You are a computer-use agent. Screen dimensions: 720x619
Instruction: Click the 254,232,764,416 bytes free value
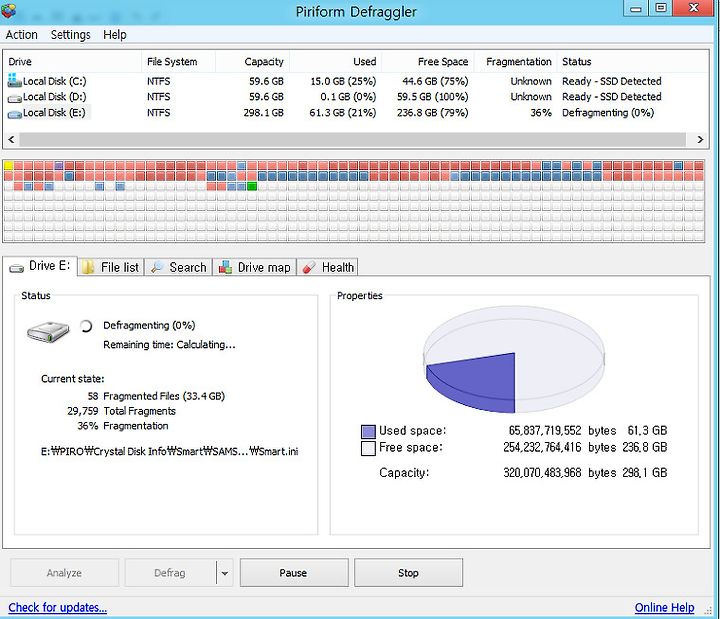coord(559,447)
